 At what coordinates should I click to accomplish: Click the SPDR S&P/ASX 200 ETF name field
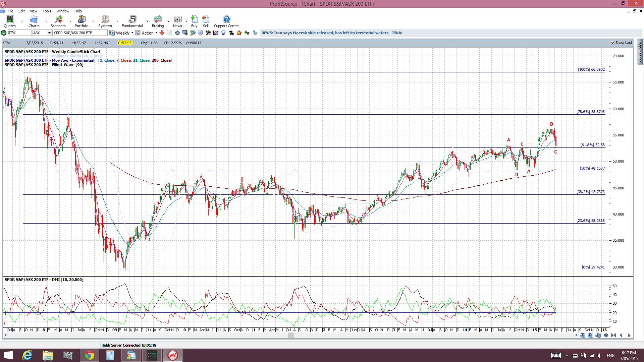point(80,33)
